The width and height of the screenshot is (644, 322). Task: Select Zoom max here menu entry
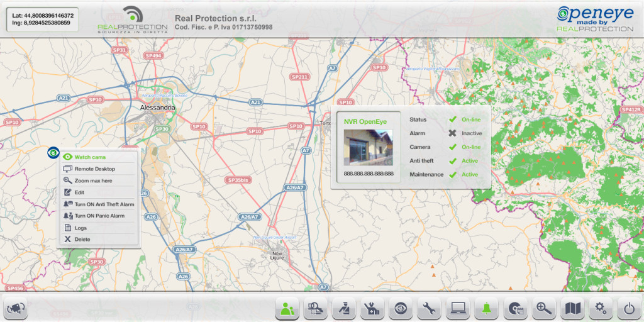tap(99, 180)
